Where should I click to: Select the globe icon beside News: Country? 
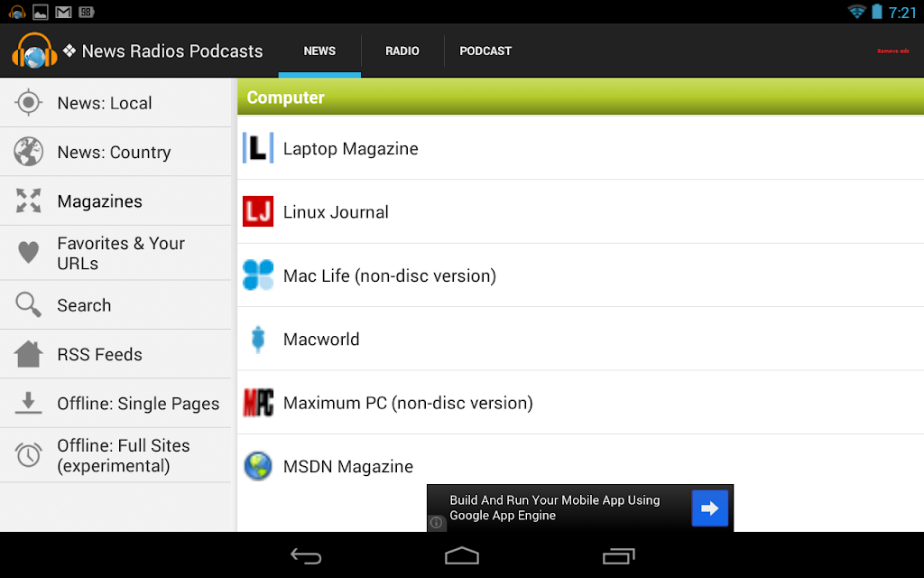pos(28,152)
